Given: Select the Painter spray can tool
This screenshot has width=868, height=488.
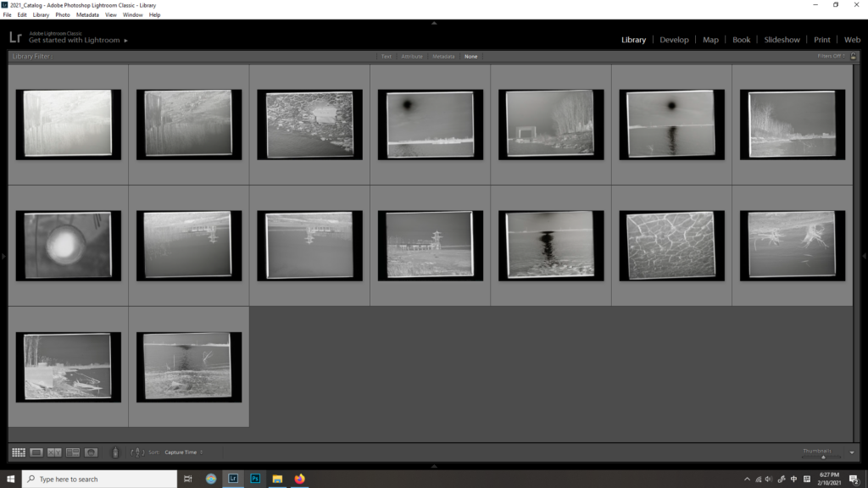Looking at the screenshot, I should [x=115, y=452].
